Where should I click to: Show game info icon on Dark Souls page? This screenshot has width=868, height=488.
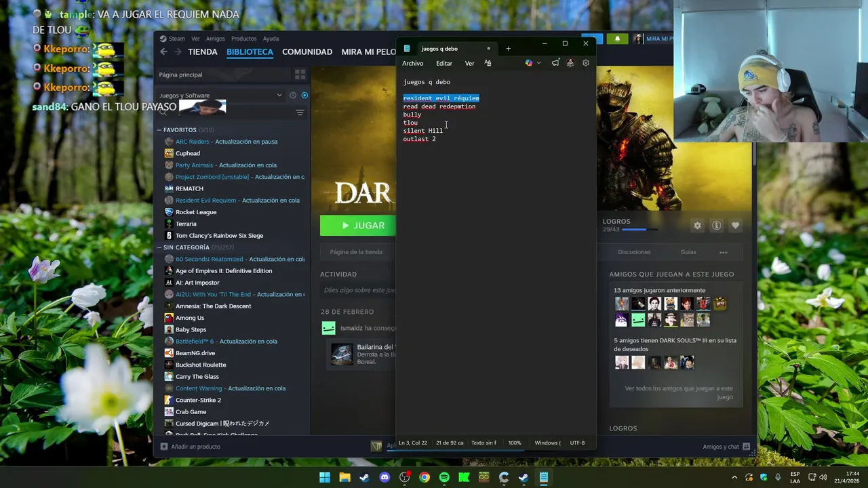click(x=716, y=225)
